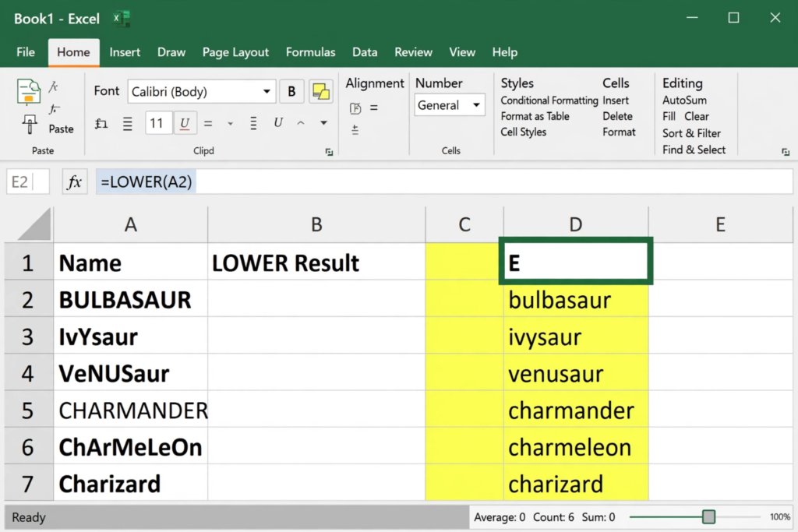The image size is (798, 532).
Task: Toggle the red underlined U button
Action: [x=185, y=123]
